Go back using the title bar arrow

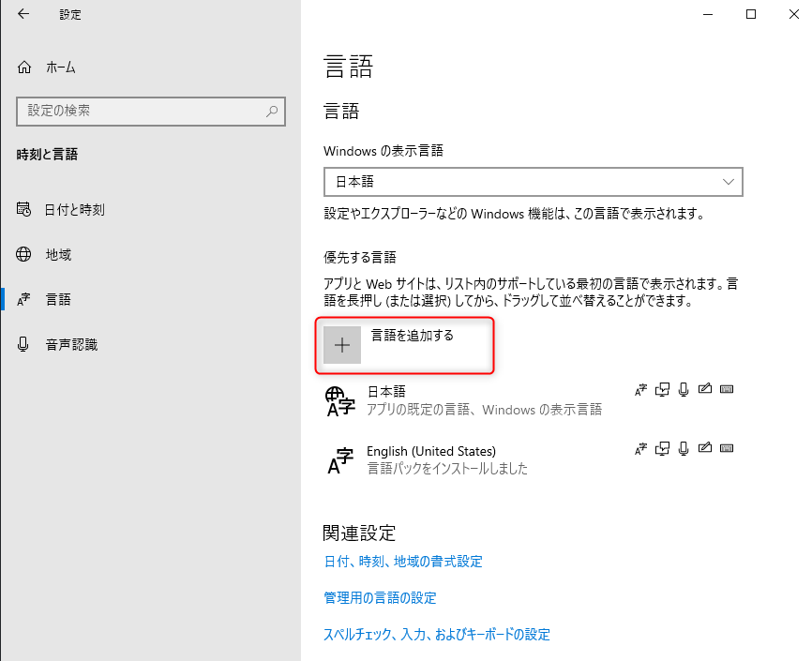(x=23, y=14)
